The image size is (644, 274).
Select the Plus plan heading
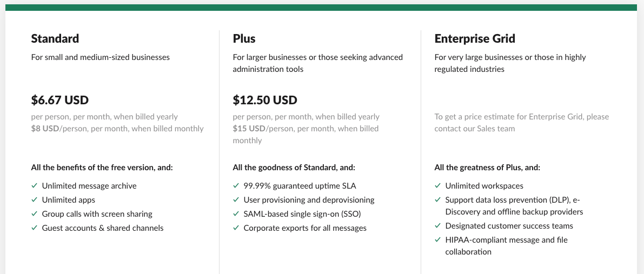coord(244,38)
